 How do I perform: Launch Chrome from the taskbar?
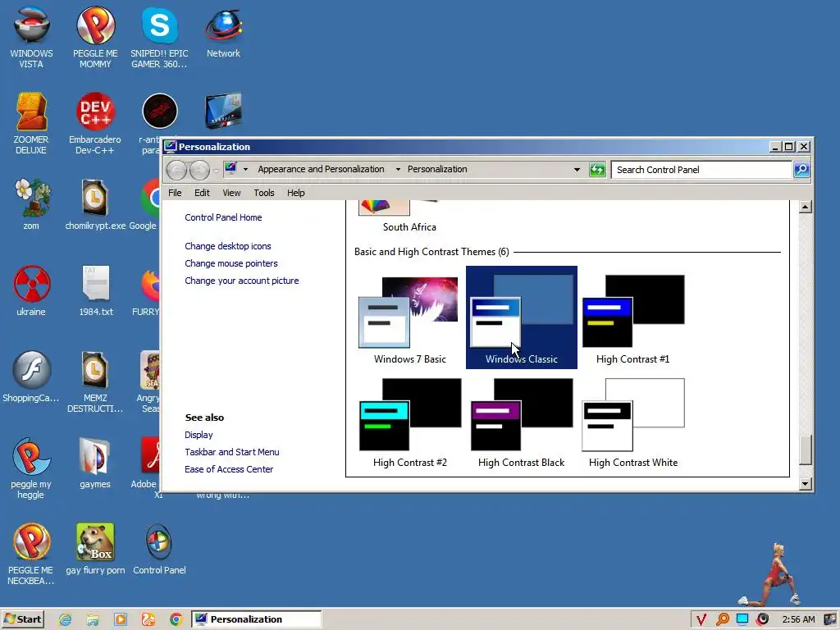tap(176, 619)
